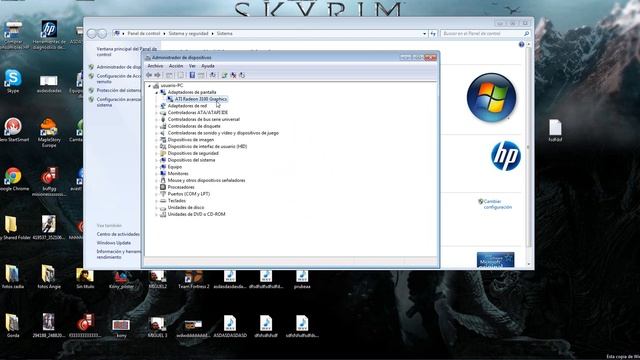
Task: Select the 'Sin título' desktop file
Action: (85, 279)
